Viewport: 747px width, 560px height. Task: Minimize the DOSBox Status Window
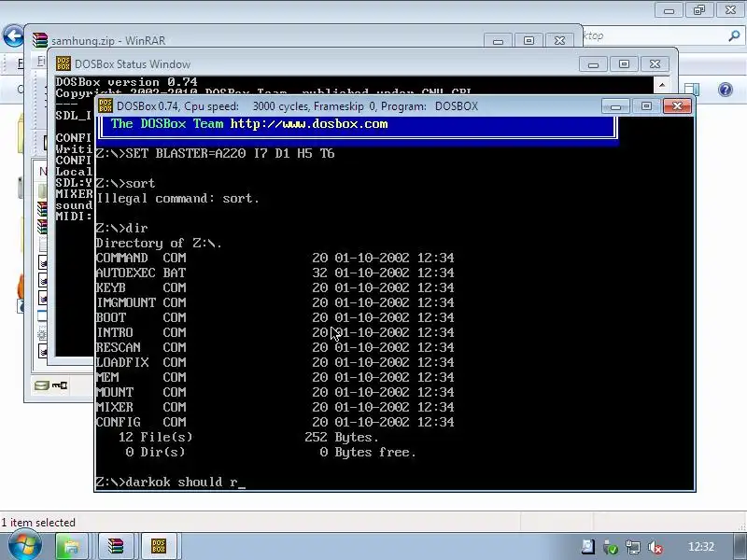593,63
